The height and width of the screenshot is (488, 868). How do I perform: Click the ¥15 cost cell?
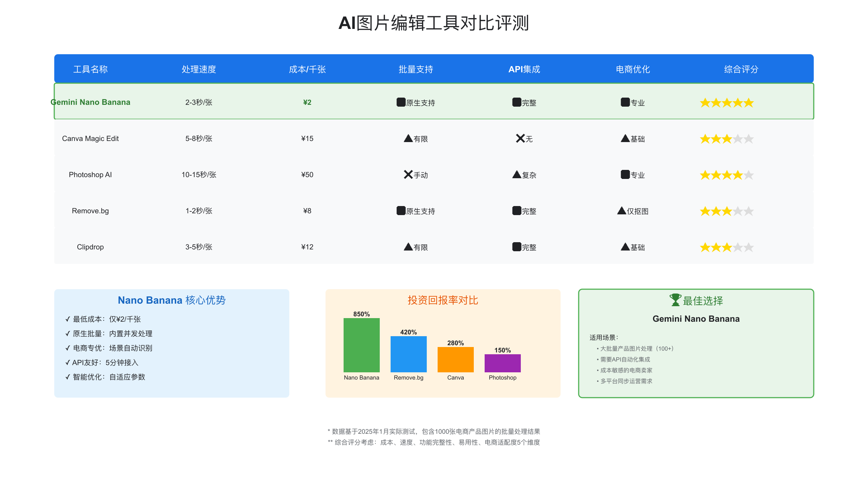tap(307, 138)
